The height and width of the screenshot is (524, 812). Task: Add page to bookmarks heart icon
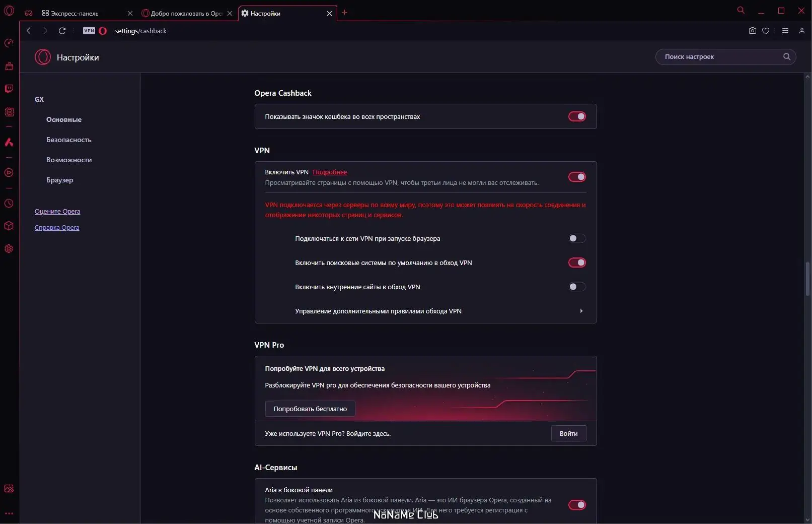[766, 31]
